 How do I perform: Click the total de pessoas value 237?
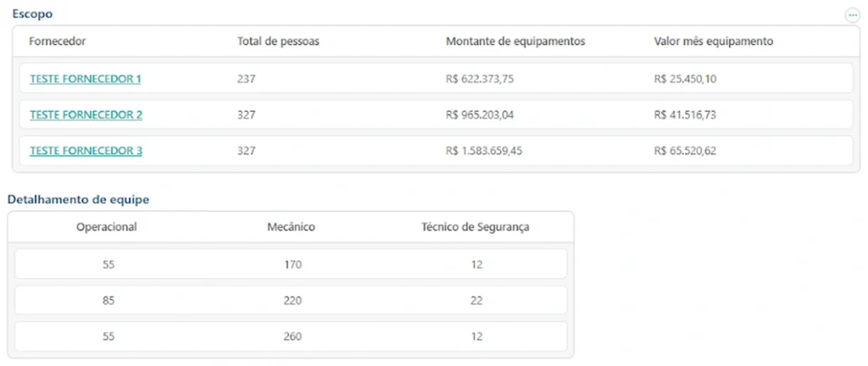[x=247, y=79]
